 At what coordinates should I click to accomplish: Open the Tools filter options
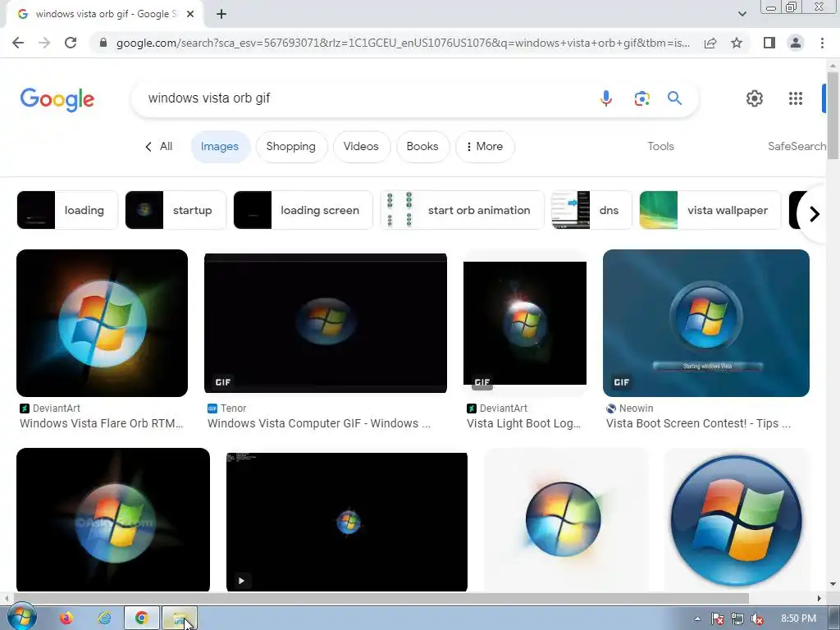pos(660,146)
